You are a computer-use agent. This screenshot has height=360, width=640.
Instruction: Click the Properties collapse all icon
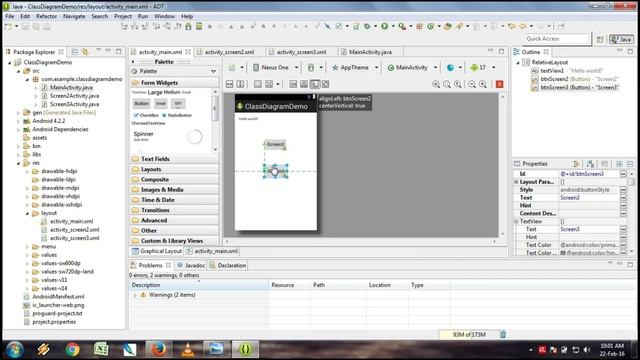630,164
